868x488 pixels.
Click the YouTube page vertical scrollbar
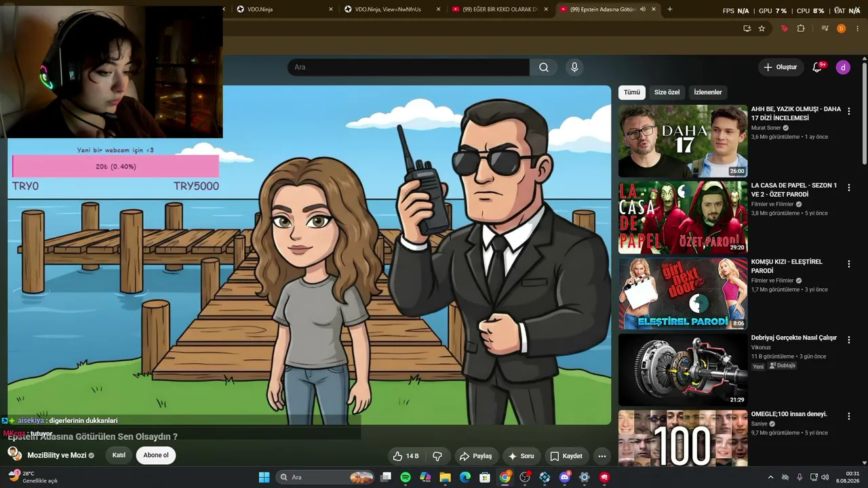coord(865,114)
